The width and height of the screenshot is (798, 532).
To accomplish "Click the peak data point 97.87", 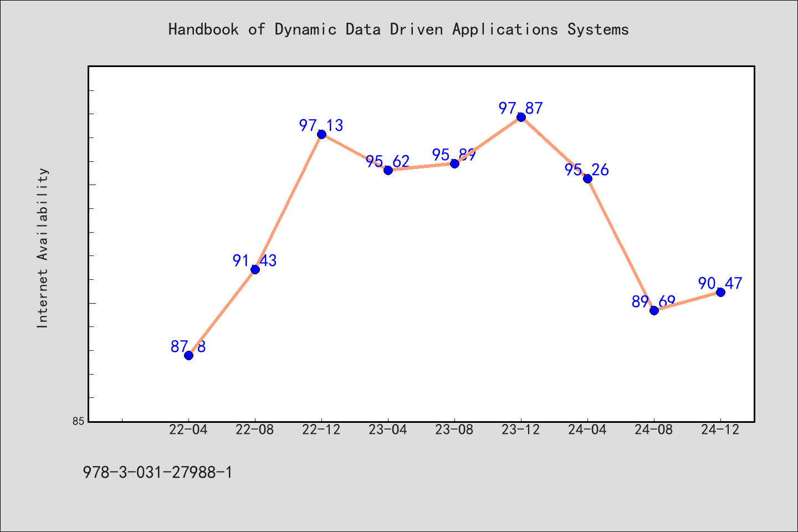I will pyautogui.click(x=521, y=117).
